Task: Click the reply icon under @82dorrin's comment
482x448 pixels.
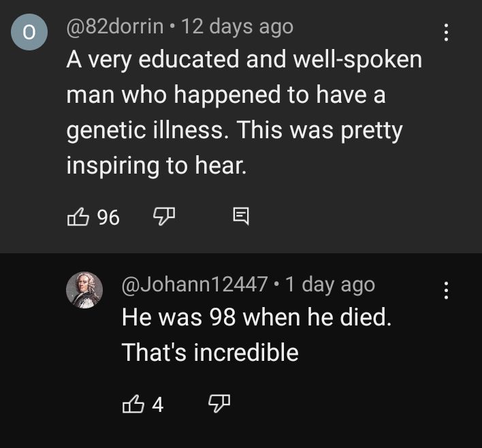Action: (241, 217)
